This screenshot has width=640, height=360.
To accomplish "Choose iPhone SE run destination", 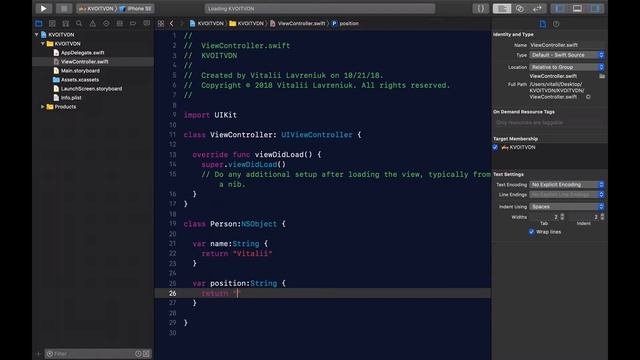I will pos(136,8).
